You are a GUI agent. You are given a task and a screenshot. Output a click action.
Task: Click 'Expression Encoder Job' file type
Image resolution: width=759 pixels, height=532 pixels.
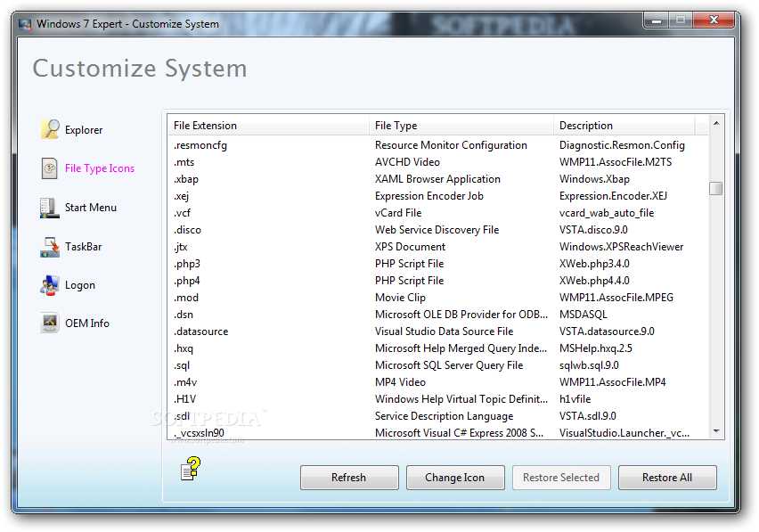(x=429, y=196)
